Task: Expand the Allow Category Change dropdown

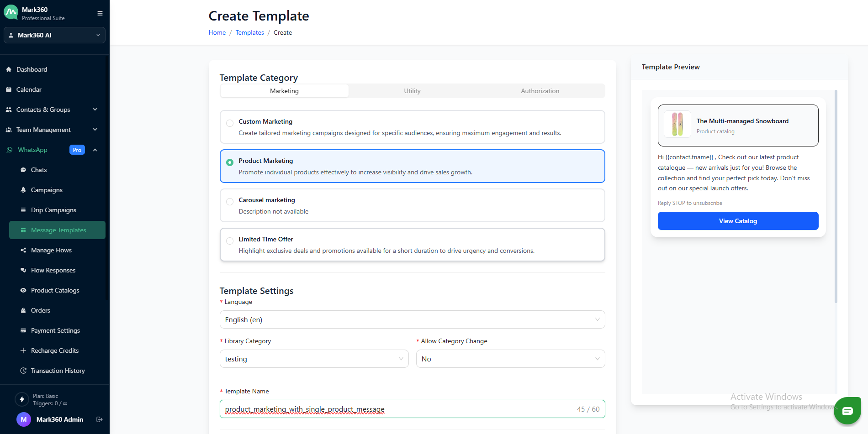Action: click(510, 359)
